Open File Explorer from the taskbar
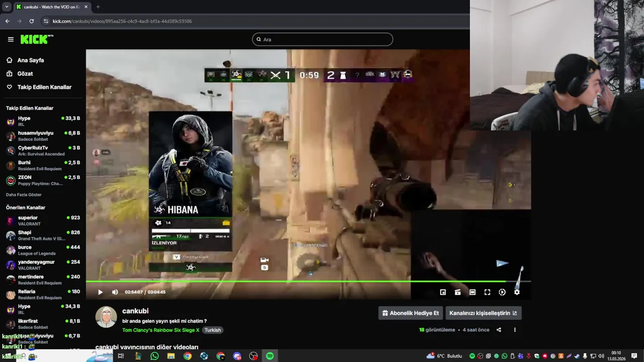This screenshot has width=644, height=362. [x=171, y=356]
